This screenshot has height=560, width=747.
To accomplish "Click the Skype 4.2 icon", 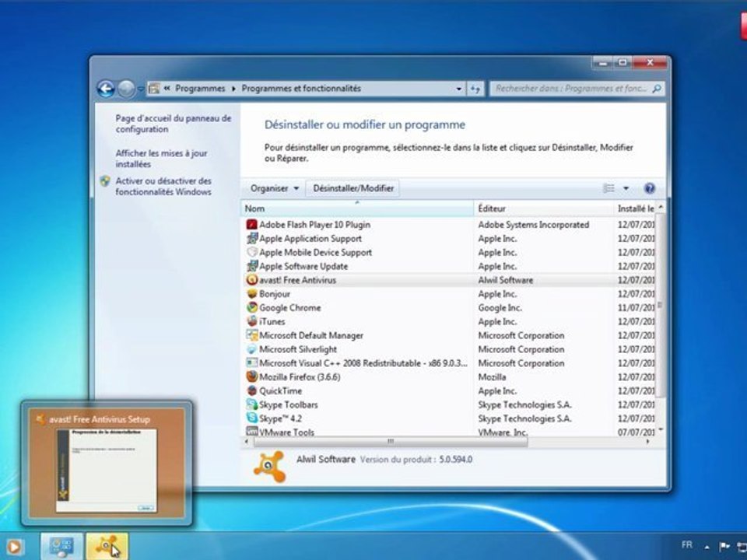I will point(251,418).
